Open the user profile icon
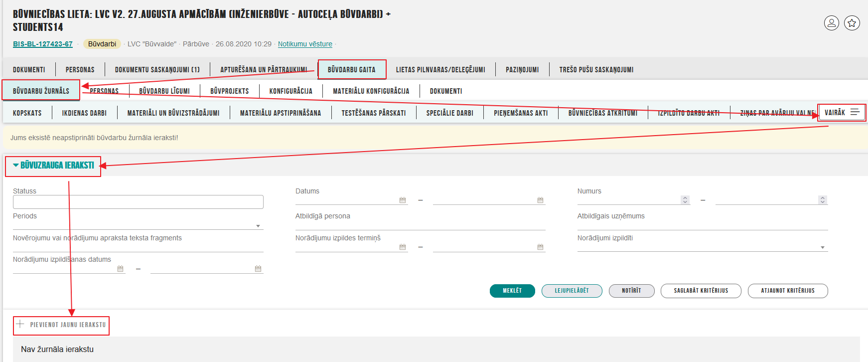The height and width of the screenshot is (362, 868). [832, 23]
